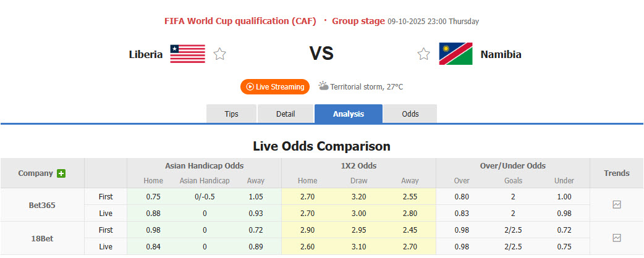Add a company with green plus icon
This screenshot has width=644, height=258.
[61, 173]
